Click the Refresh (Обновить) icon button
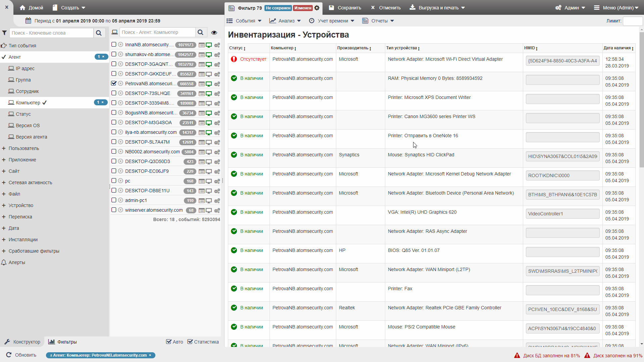This screenshot has width=644, height=362. [9, 355]
